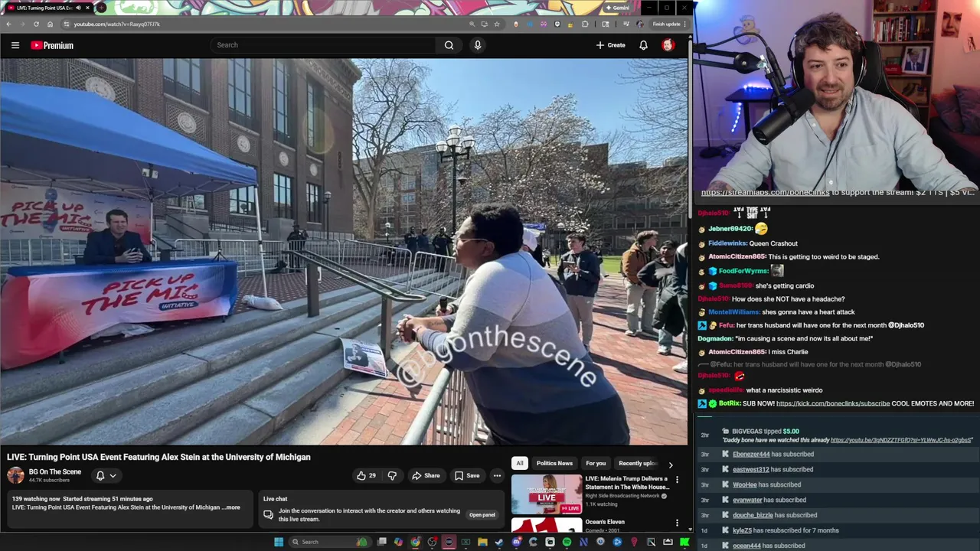Click douche_bizzle in subscriber list
This screenshot has height=551, width=980.
[753, 516]
